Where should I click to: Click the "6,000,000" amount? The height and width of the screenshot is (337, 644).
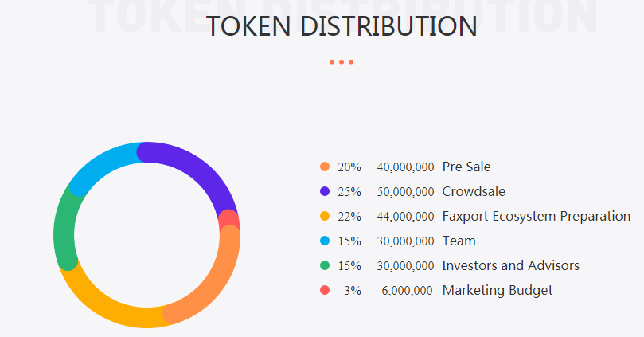point(407,291)
